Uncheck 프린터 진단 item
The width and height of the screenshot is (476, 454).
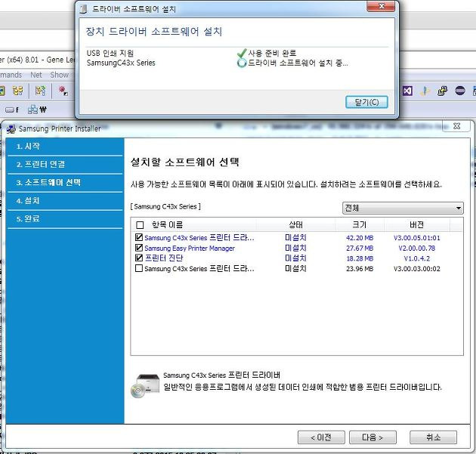[x=139, y=258]
